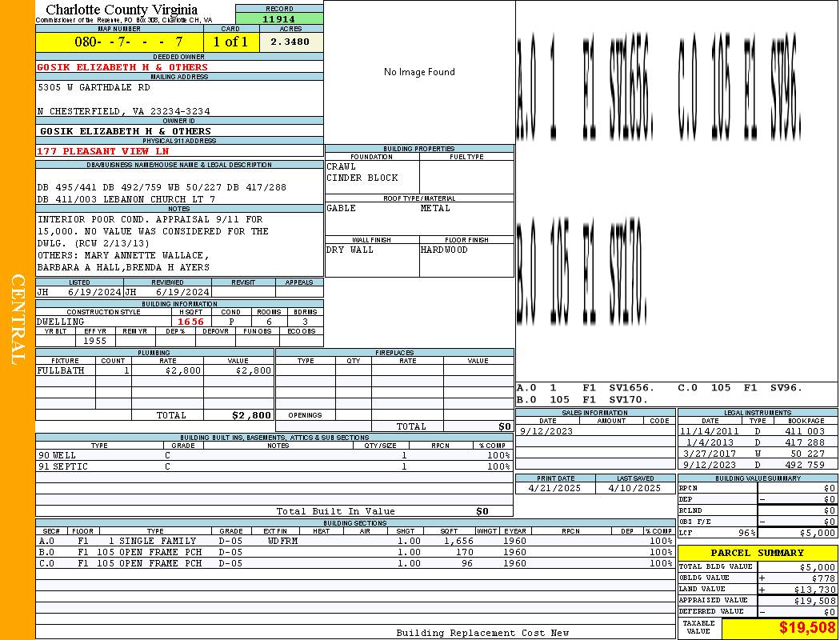Click the Charlotte County Virginia heading

(x=122, y=10)
